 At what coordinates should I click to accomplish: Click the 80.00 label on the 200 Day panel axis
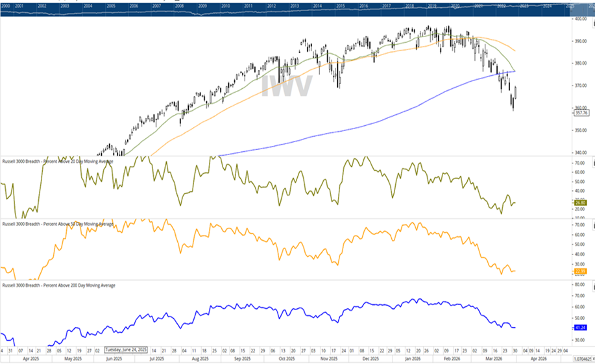[580, 285]
